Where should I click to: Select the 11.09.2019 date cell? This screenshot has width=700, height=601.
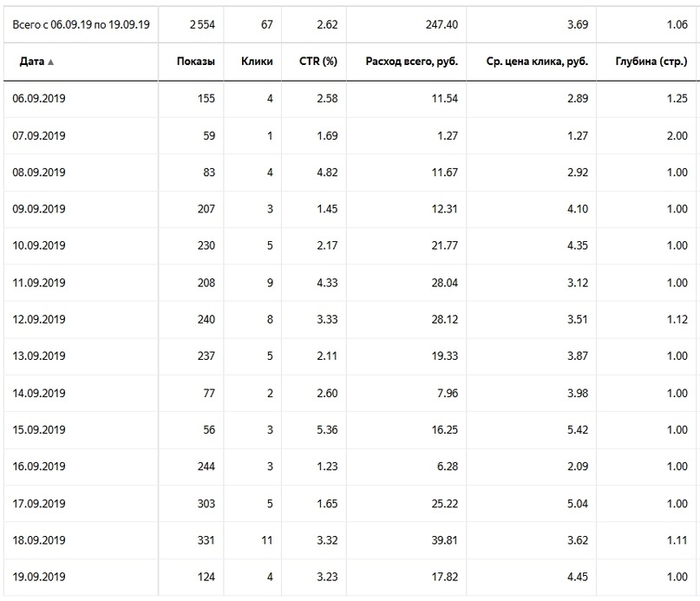click(39, 283)
